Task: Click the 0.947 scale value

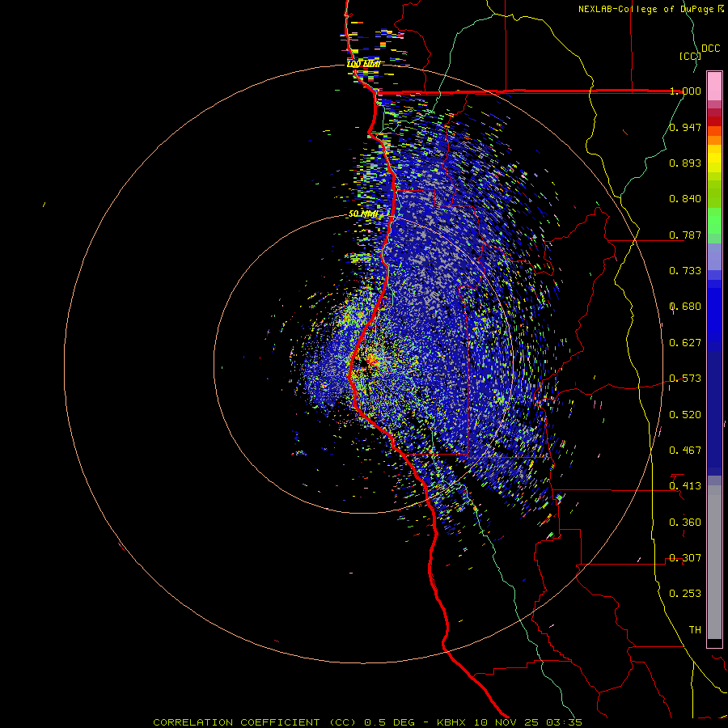Action: [685, 127]
